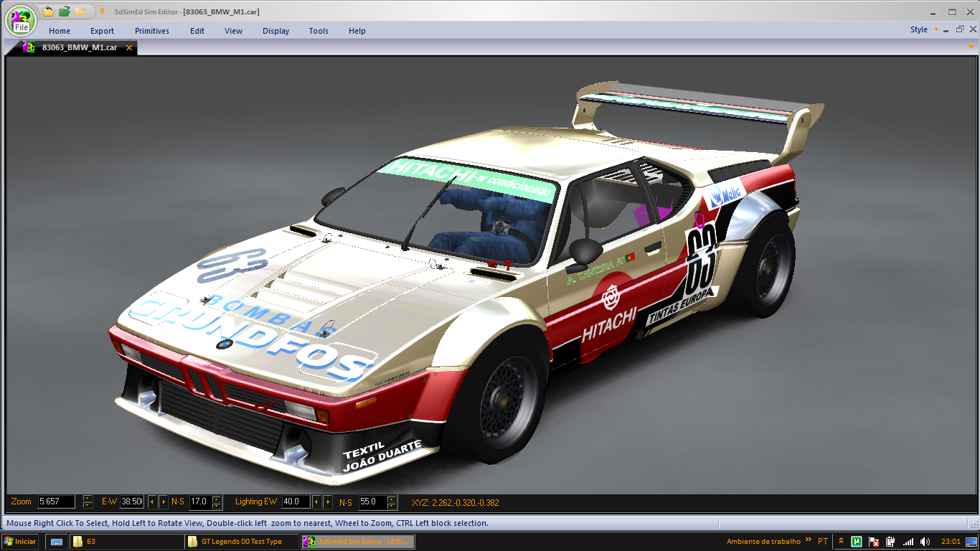
Task: Expand the quick access toolbar customize arrow
Action: point(102,11)
